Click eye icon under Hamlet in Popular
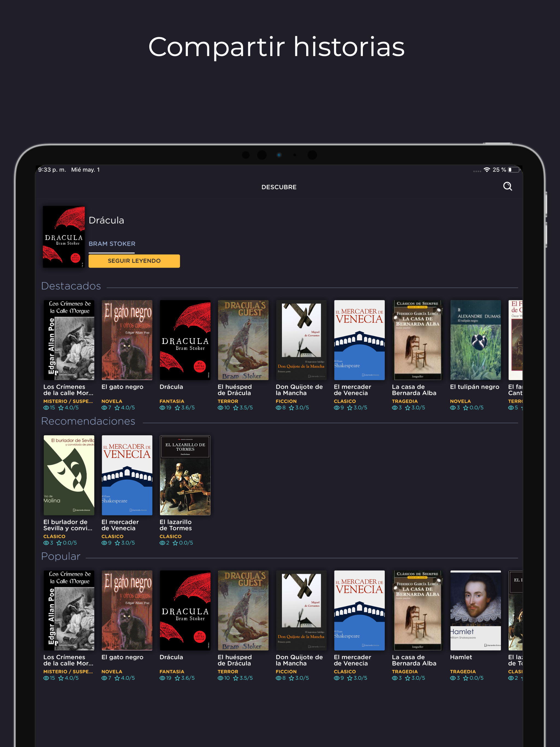Screen dimensions: 560x747 (453, 678)
